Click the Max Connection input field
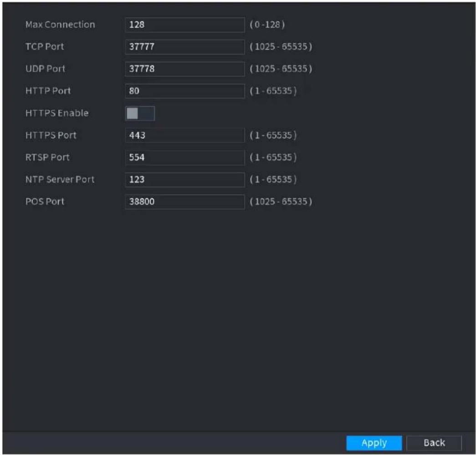Viewport: 476px width, 455px height. point(184,25)
